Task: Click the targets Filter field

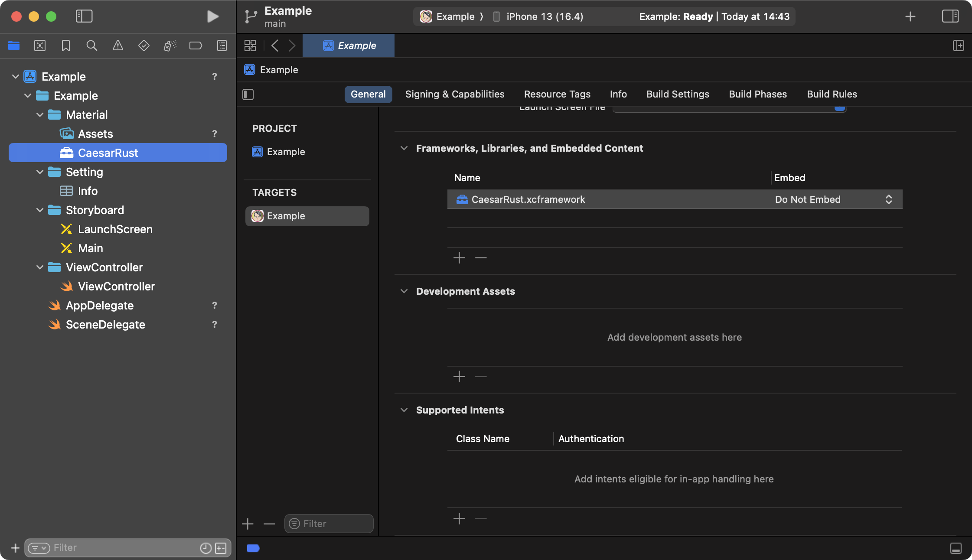Action: point(334,524)
